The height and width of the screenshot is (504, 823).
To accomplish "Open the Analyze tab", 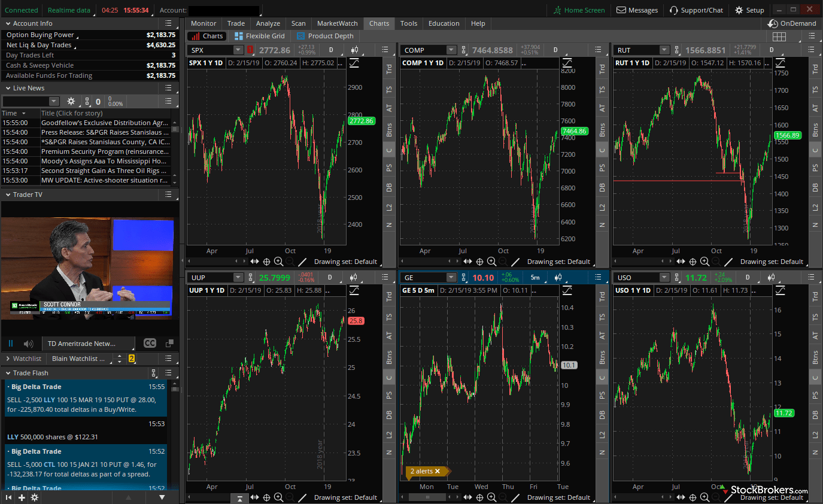I will click(x=268, y=23).
